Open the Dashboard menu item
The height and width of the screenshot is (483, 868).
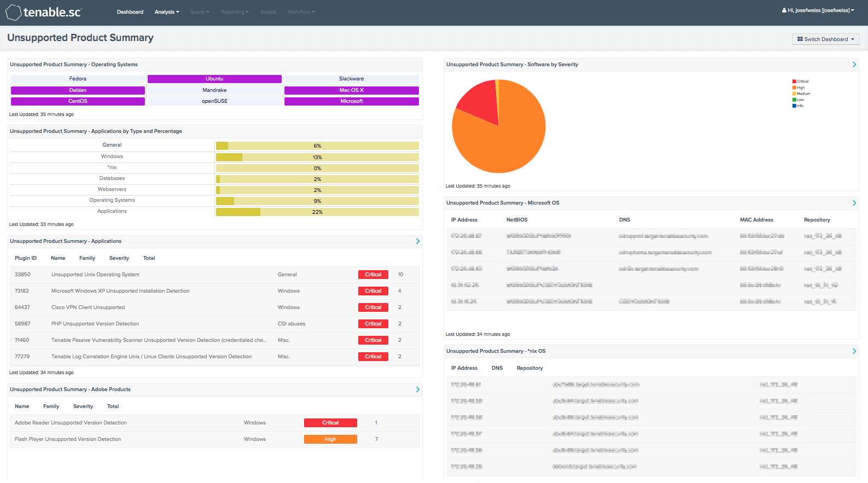pyautogui.click(x=130, y=12)
